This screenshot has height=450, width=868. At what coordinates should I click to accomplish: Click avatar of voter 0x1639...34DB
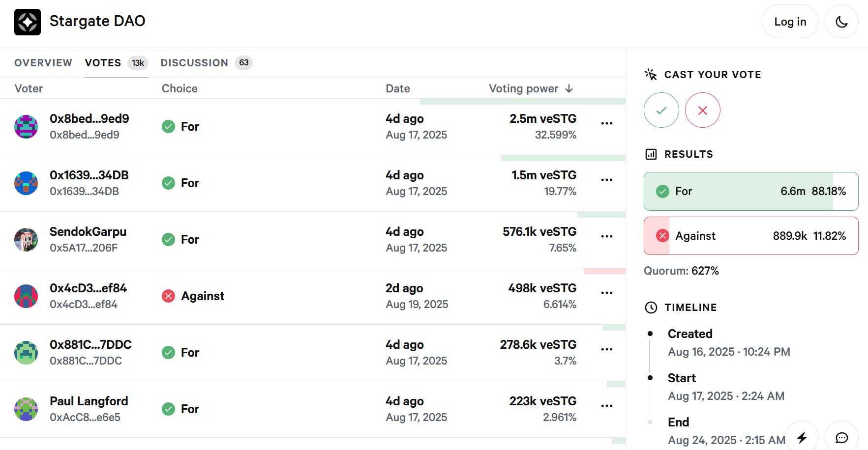[26, 183]
